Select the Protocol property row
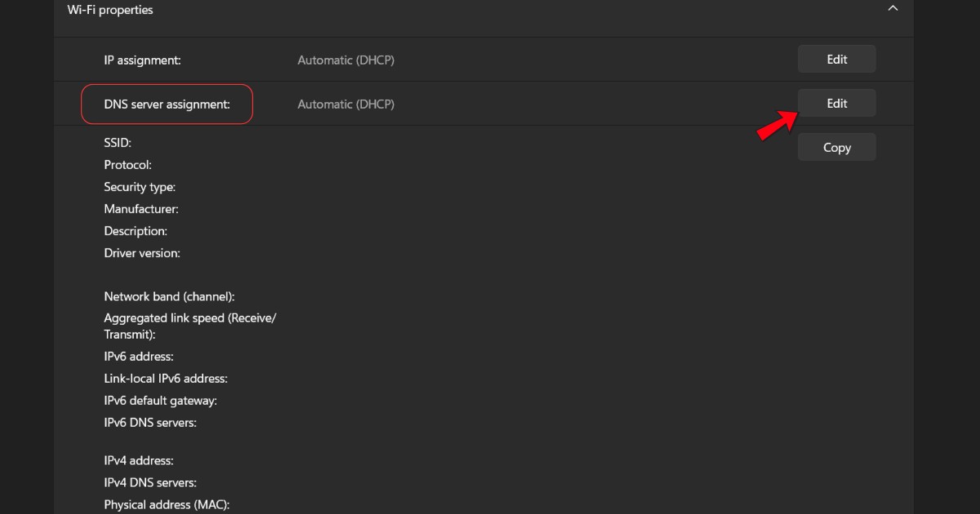 click(x=127, y=164)
